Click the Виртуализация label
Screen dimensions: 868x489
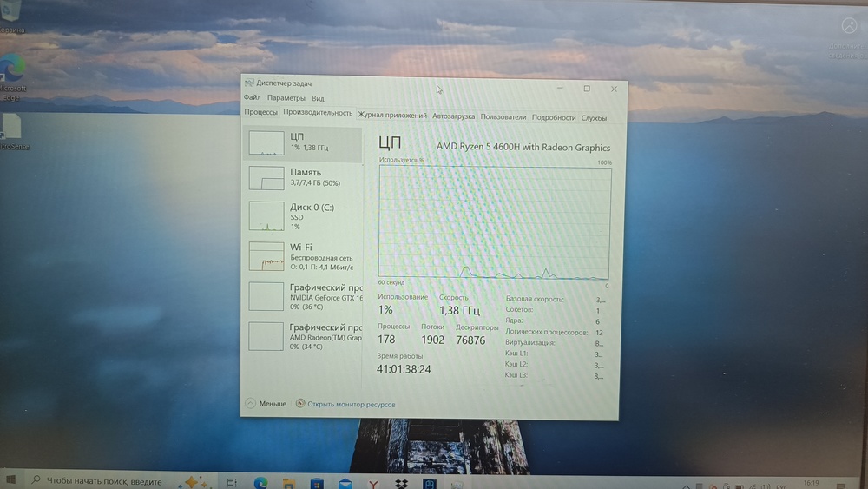(x=529, y=343)
